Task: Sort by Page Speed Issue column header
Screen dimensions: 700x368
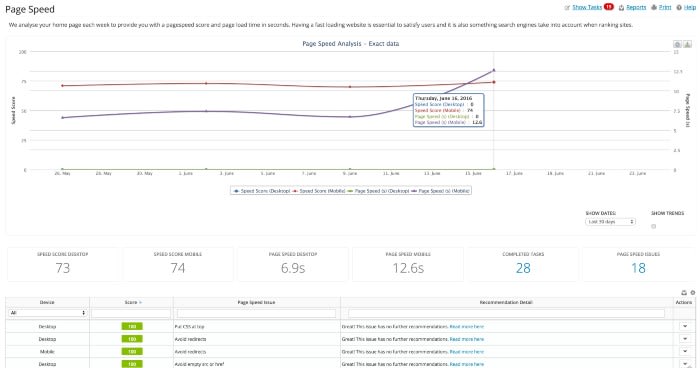Action: point(256,302)
